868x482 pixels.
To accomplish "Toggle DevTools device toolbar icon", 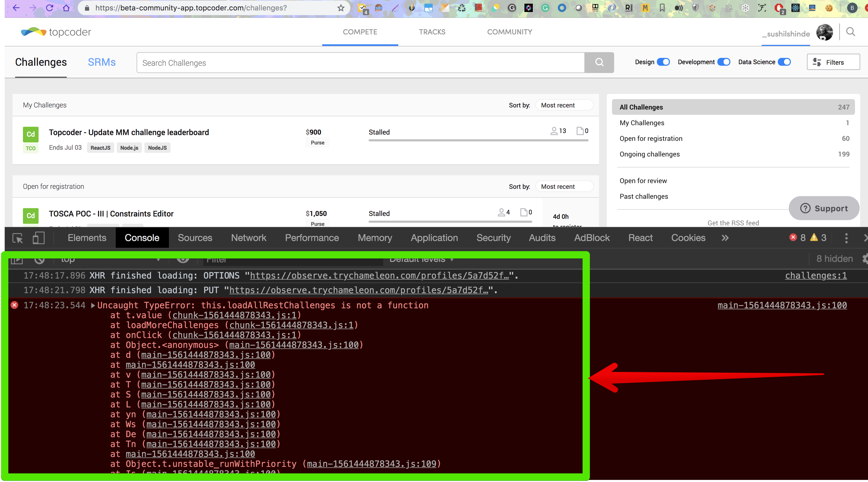I will 38,238.
